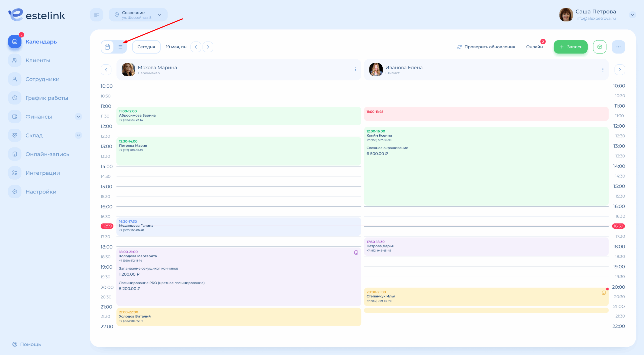This screenshot has height=355, width=644.
Task: Click the Проверить обновления refresh icon
Action: [459, 47]
